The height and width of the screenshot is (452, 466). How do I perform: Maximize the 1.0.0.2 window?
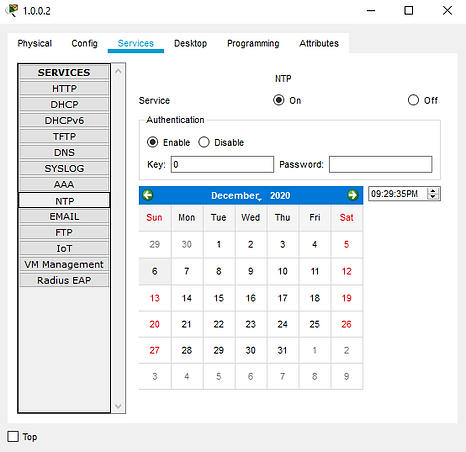(409, 11)
